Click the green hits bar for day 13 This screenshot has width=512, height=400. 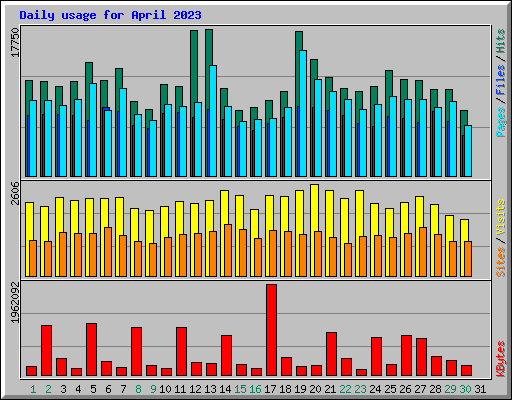click(x=209, y=47)
